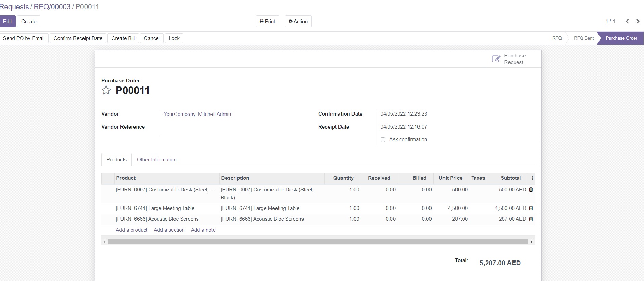Click the favorite star next to P00011
The height and width of the screenshot is (281, 644).
pos(106,90)
